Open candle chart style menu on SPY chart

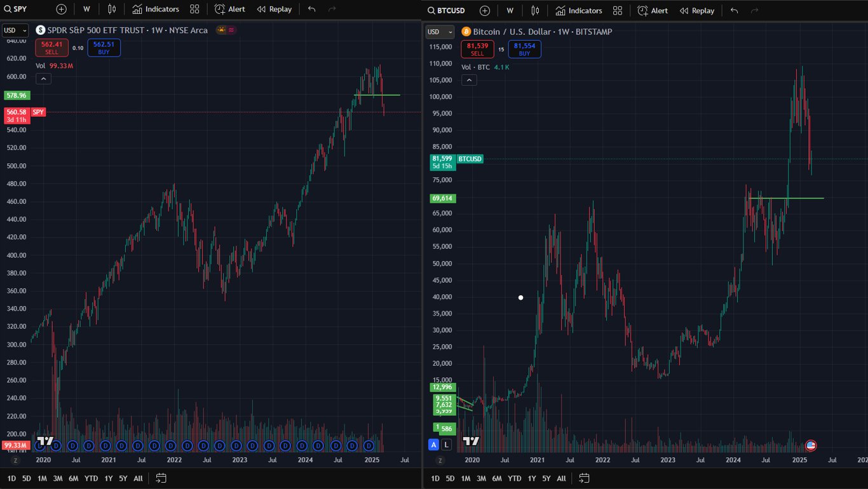coord(112,10)
